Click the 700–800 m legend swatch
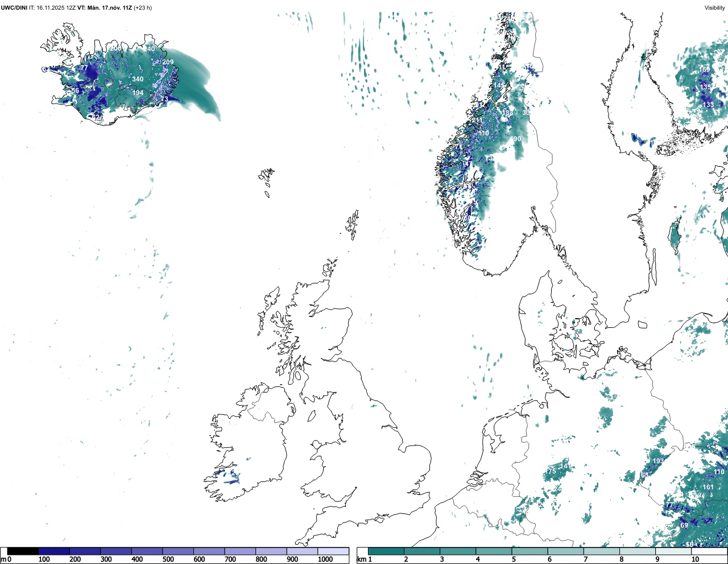The width and height of the screenshot is (728, 564). [x=240, y=551]
